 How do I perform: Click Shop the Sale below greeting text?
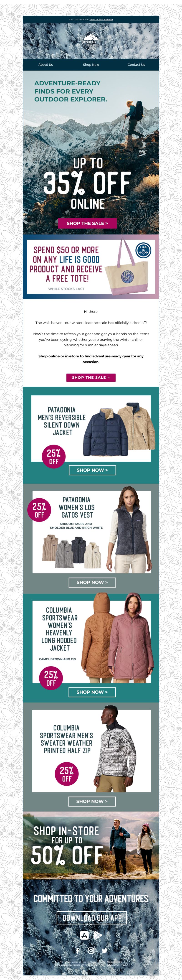pos(91,377)
